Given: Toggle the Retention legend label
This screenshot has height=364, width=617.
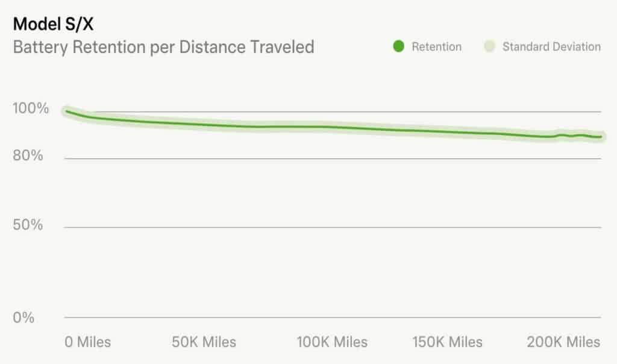Looking at the screenshot, I should (436, 46).
